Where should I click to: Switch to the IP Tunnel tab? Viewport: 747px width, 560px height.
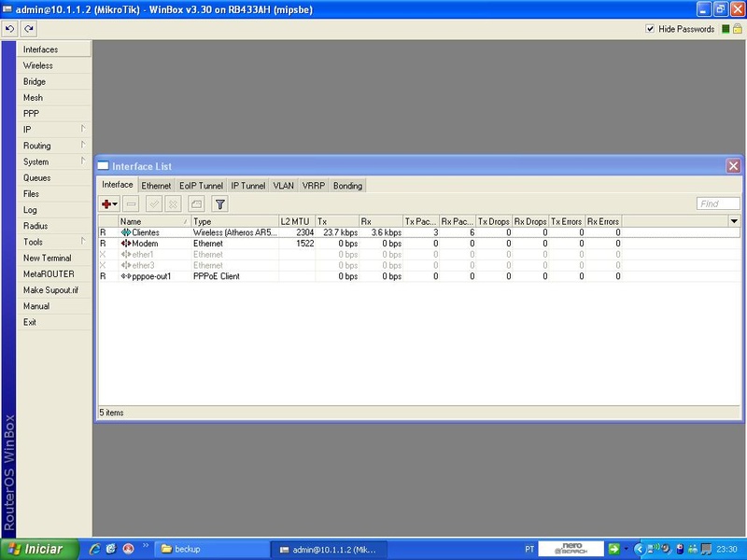[x=247, y=186]
